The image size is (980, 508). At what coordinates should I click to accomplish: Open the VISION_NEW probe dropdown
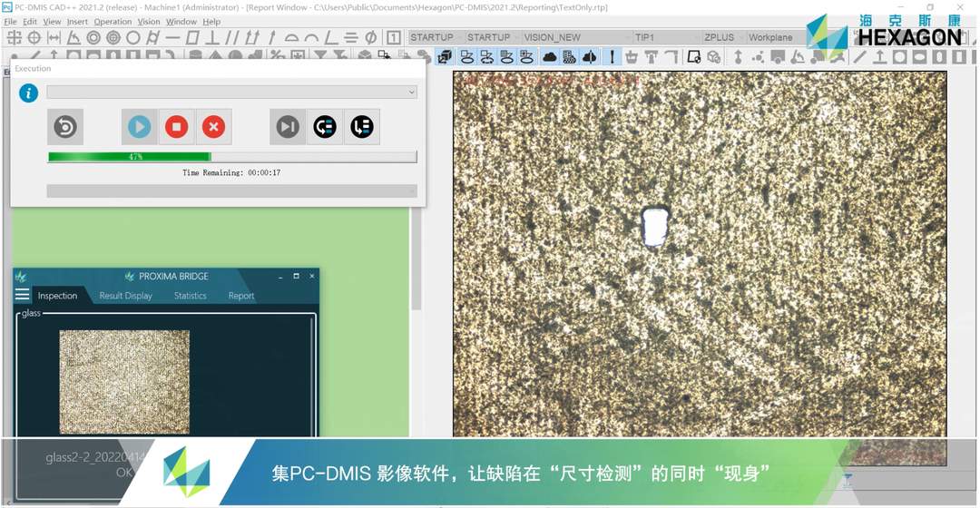pyautogui.click(x=577, y=37)
